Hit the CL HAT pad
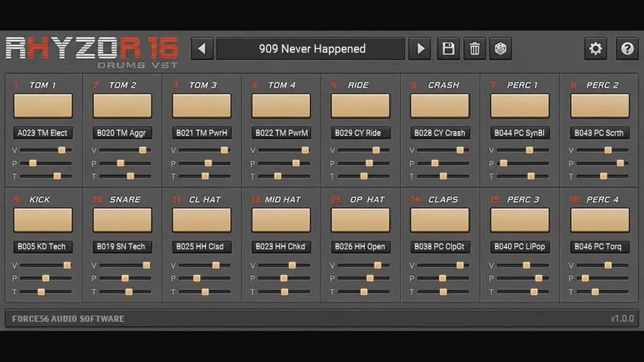 tap(202, 220)
